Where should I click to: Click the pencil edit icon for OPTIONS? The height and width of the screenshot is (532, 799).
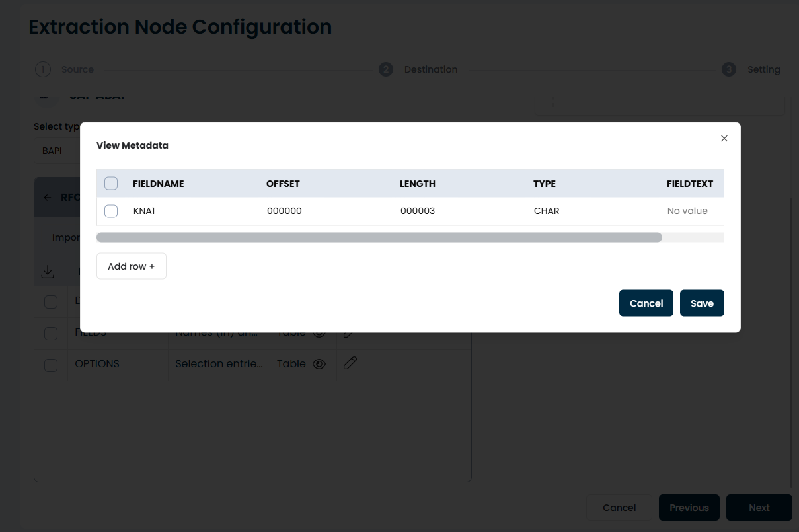[x=350, y=363]
